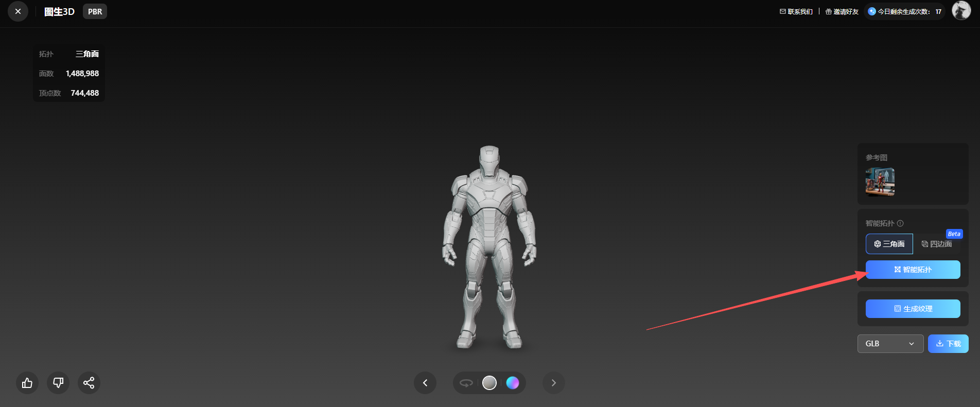
Task: Click the 拓扑 topology value 三角面 in stats
Action: point(87,54)
